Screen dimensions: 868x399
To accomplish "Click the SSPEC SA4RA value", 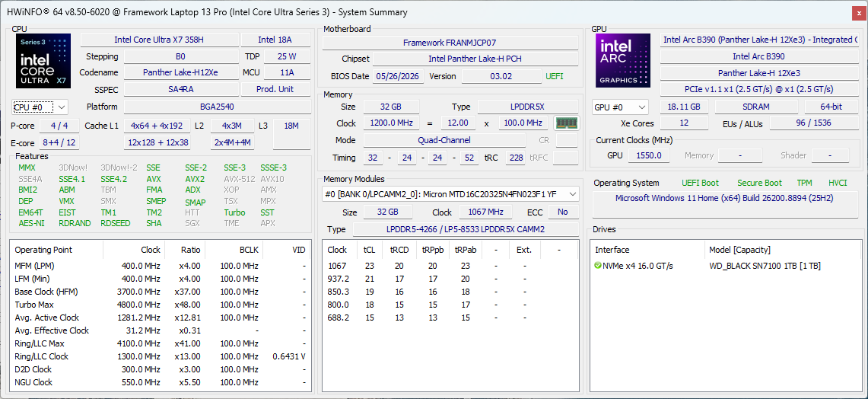I will (x=180, y=89).
